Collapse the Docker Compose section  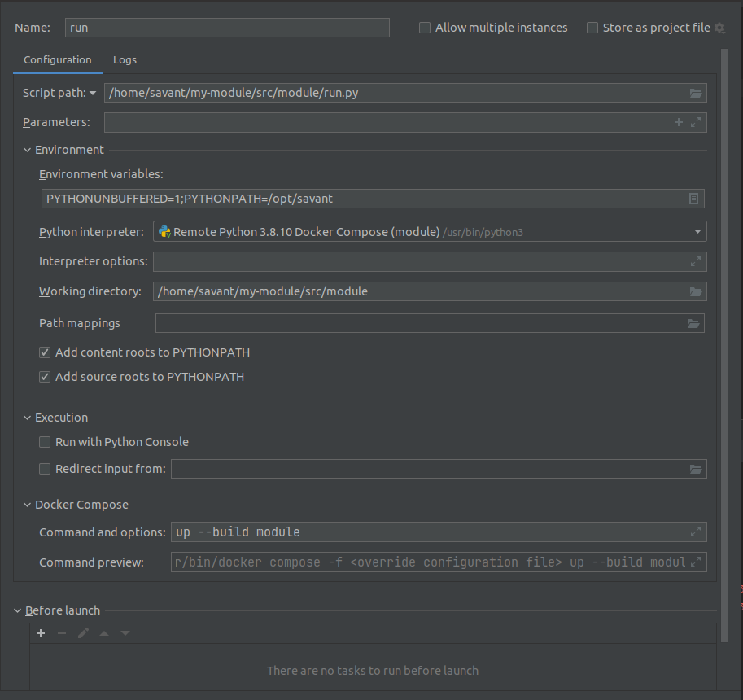[28, 505]
